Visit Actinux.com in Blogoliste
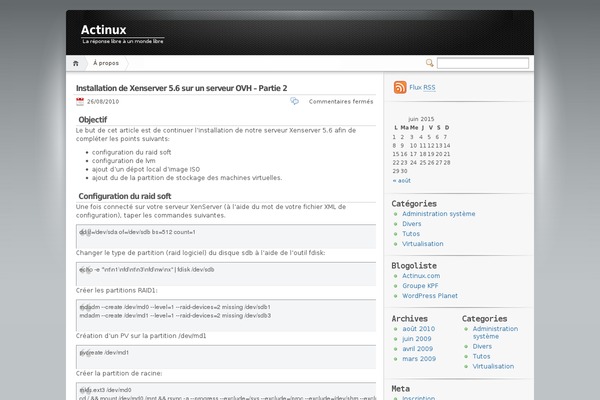Viewport: 600px width, 400px height. pyautogui.click(x=421, y=276)
